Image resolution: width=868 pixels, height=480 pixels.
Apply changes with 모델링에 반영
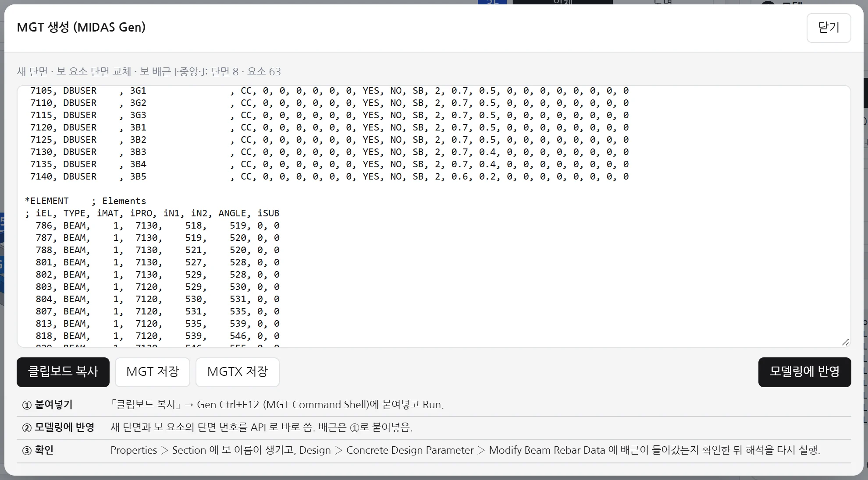tap(804, 372)
